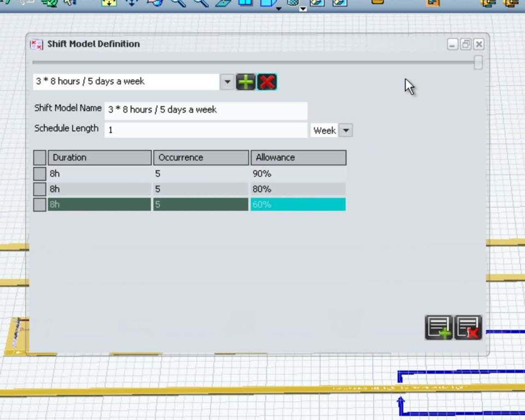
Task: Add a new shift model with green plus
Action: [x=246, y=82]
